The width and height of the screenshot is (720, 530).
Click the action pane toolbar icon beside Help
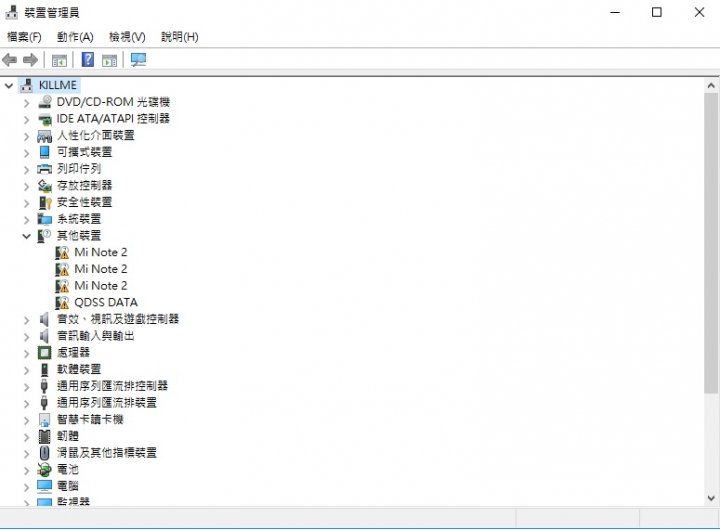pos(109,60)
